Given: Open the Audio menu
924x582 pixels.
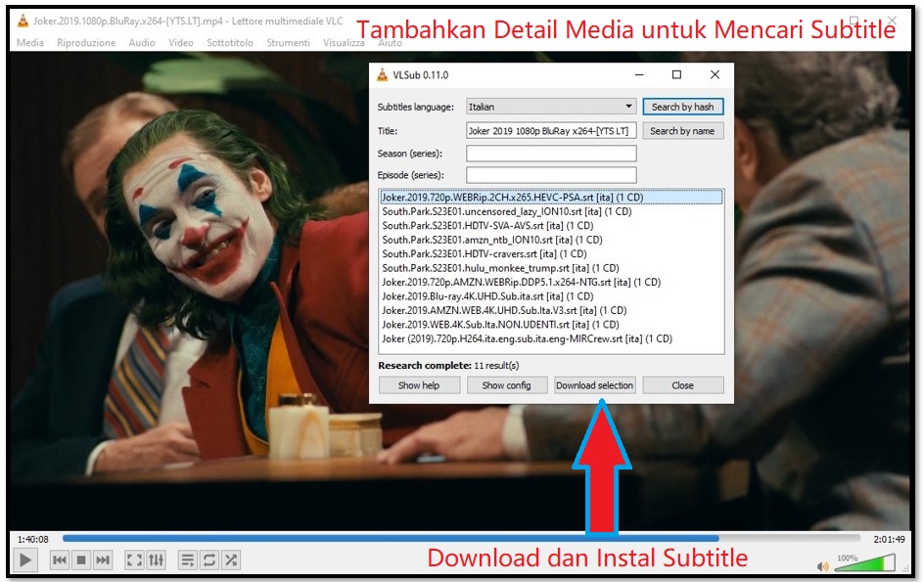Looking at the screenshot, I should pyautogui.click(x=142, y=42).
